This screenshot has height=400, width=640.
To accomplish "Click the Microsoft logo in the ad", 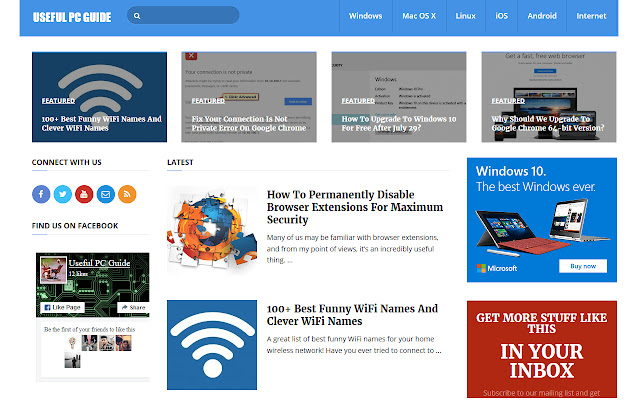I will [497, 268].
